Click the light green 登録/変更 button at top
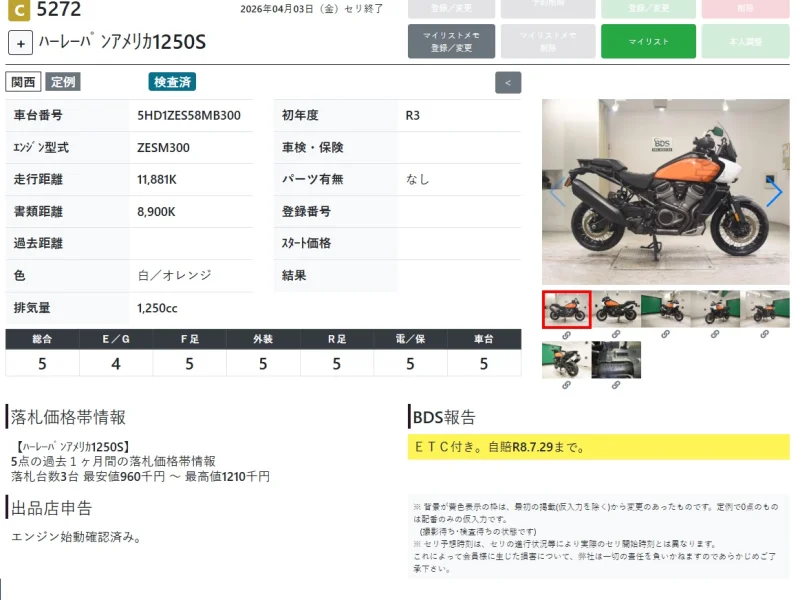The height and width of the screenshot is (600, 800). click(x=648, y=9)
